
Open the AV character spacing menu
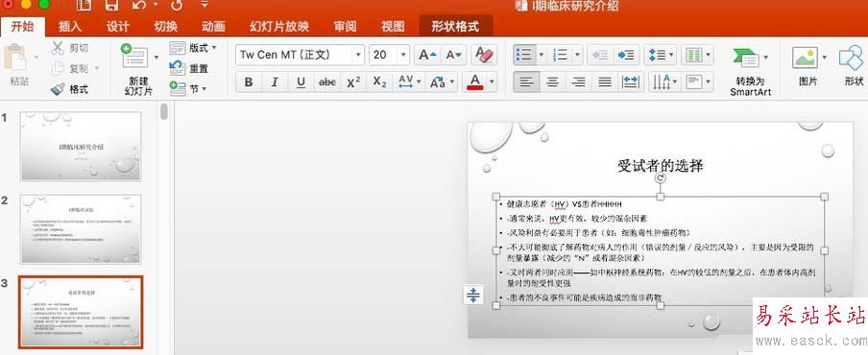(410, 83)
